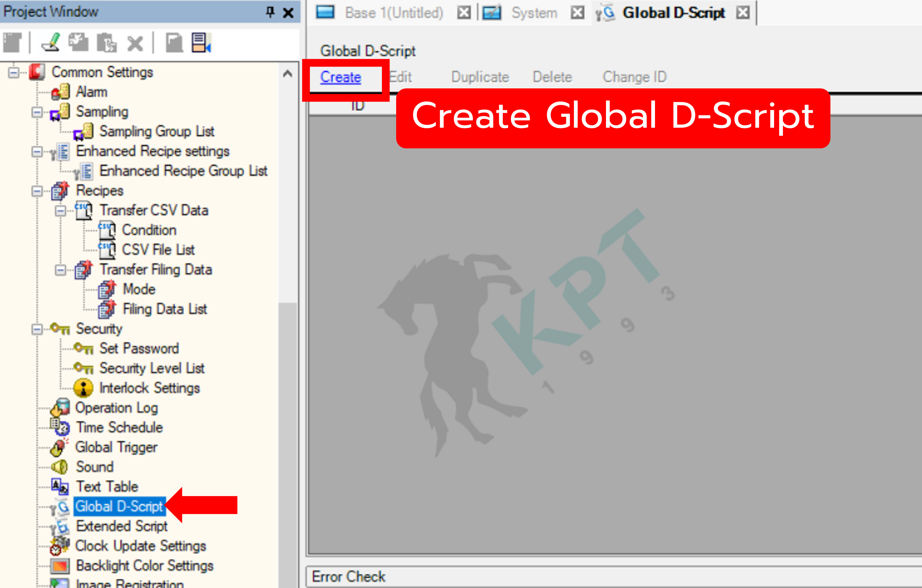Click the edit pencil toolbar icon
The width and height of the screenshot is (922, 588).
coord(51,42)
